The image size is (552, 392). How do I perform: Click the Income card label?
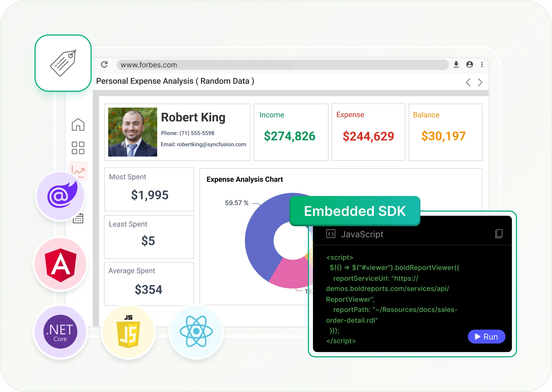(x=272, y=115)
